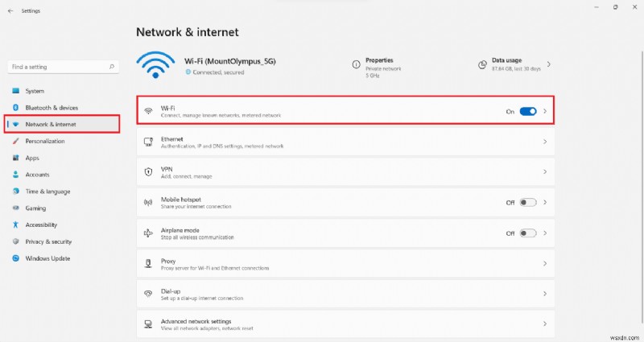The image size is (644, 342).
Task: Click Wi-Fi (MountOlympus_5G) network name
Action: pos(230,61)
